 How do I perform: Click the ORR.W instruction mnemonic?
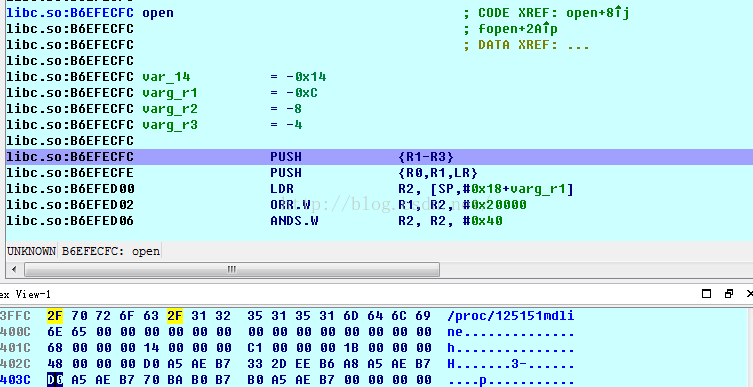[290, 205]
